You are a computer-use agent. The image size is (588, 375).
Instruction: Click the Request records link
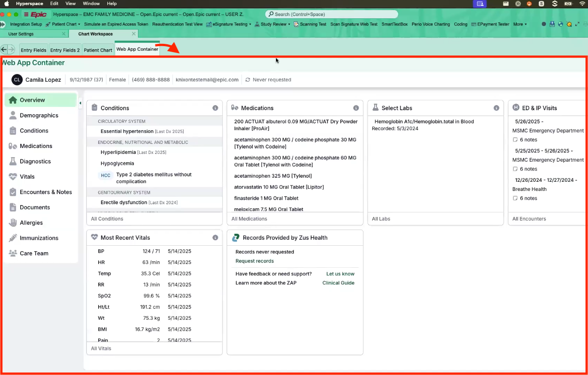coord(254,261)
